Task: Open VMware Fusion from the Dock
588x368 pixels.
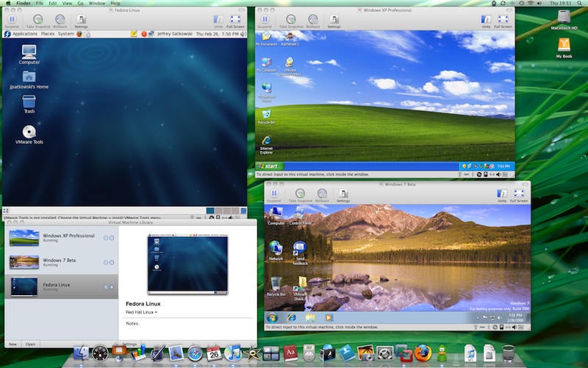Action: [x=404, y=353]
